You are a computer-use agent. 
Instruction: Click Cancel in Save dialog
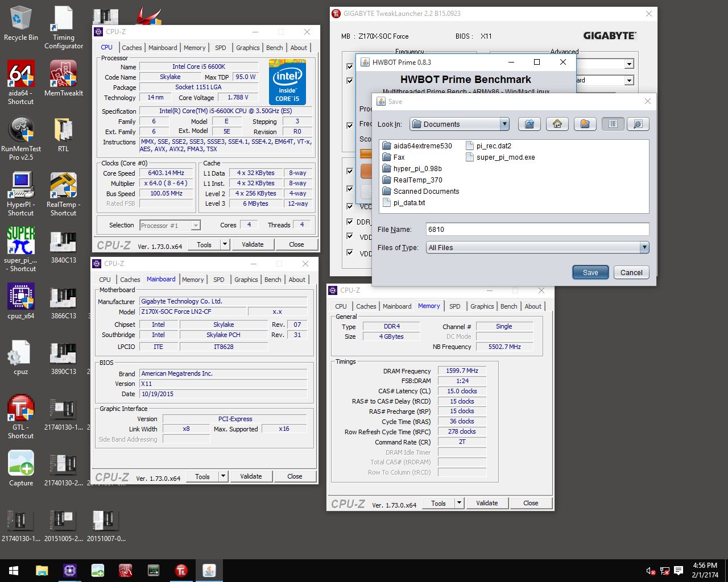(x=631, y=272)
